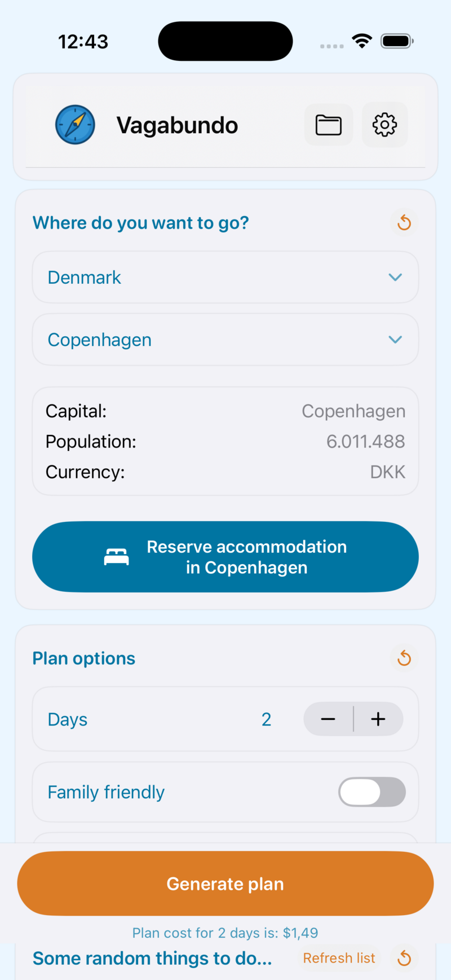Open the saved plans folder icon

click(x=329, y=125)
